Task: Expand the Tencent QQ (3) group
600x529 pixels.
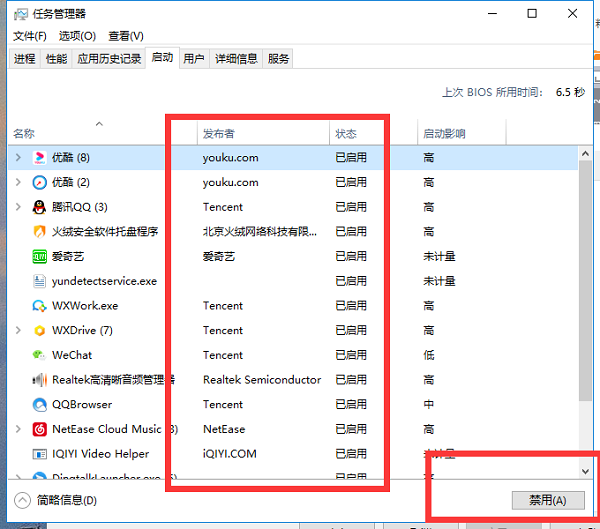Action: pyautogui.click(x=18, y=207)
